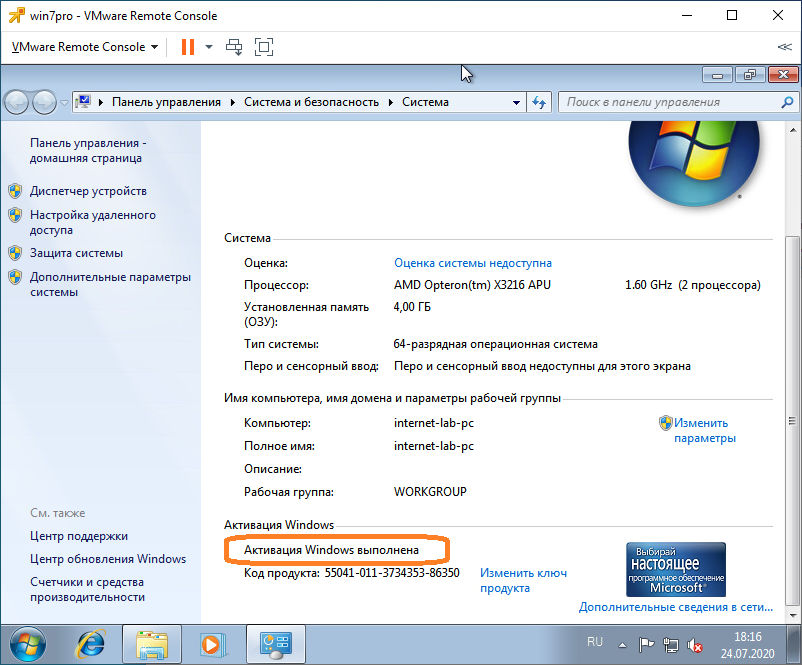The width and height of the screenshot is (802, 665).
Task: Click the search magnifier icon
Action: tap(787, 102)
